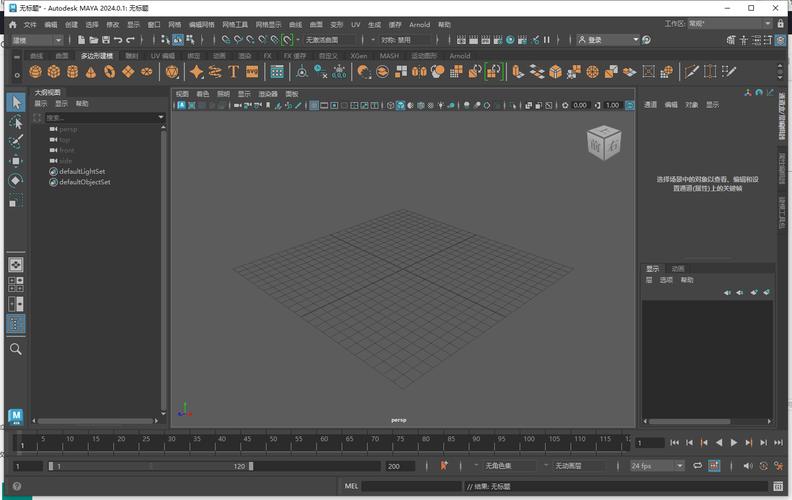792x500 pixels.
Task: Click the Type (T) text tool on shelf
Action: tap(233, 72)
